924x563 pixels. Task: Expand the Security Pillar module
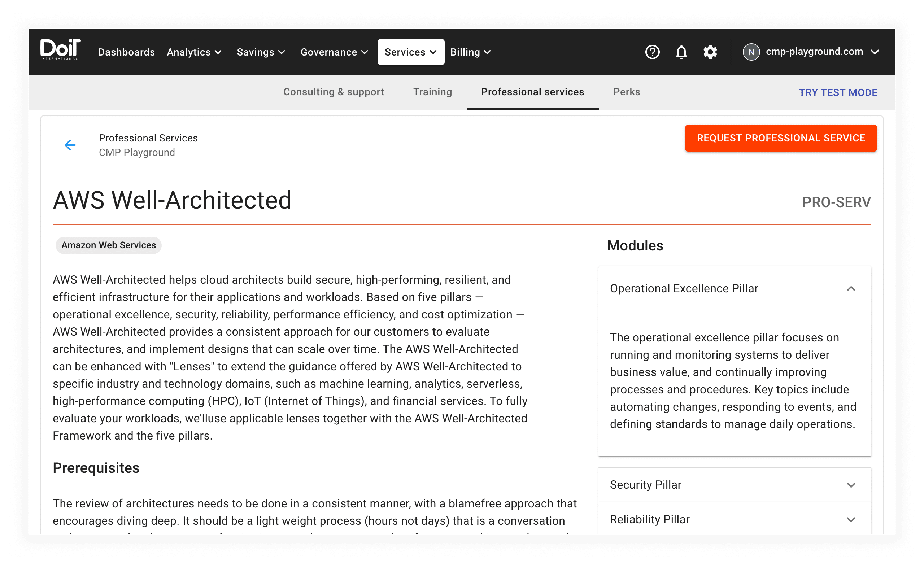click(x=850, y=485)
